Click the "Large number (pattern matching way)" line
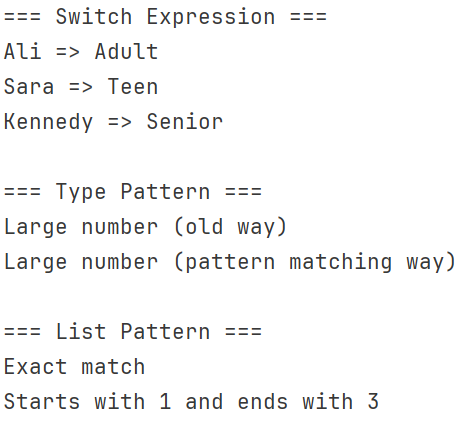The height and width of the screenshot is (430, 463). point(230,262)
